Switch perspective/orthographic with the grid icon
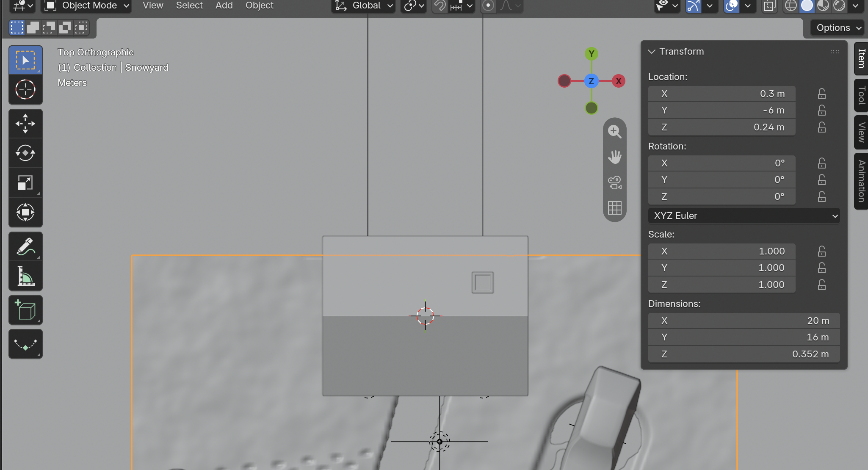 [x=615, y=208]
